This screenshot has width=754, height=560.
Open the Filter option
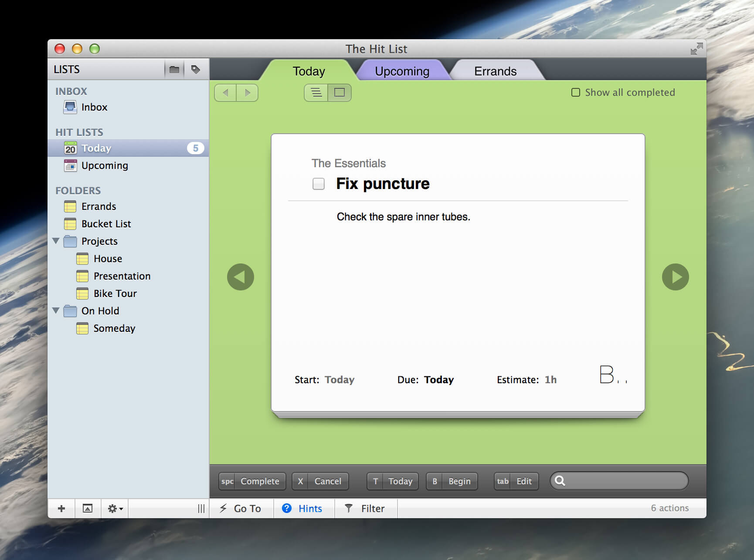point(365,508)
